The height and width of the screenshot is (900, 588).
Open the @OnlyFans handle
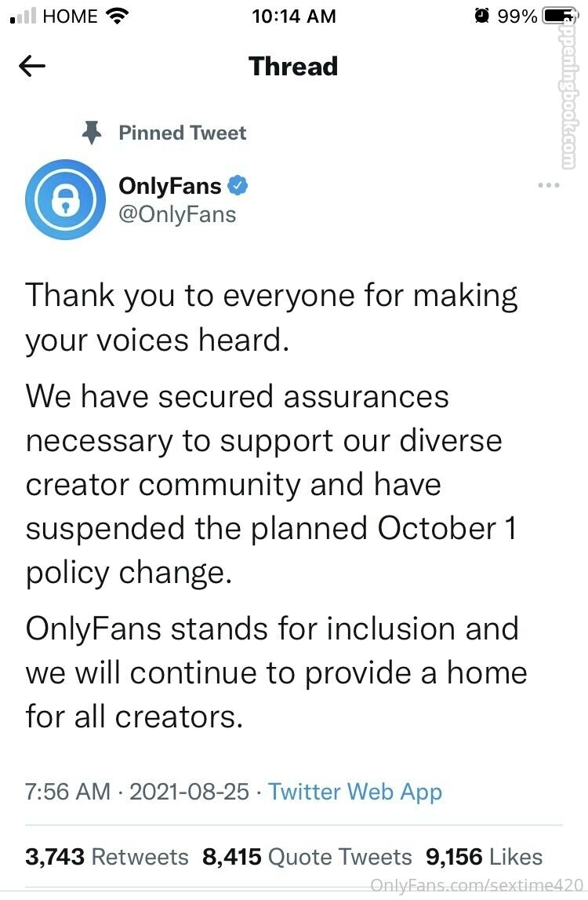pos(177,214)
